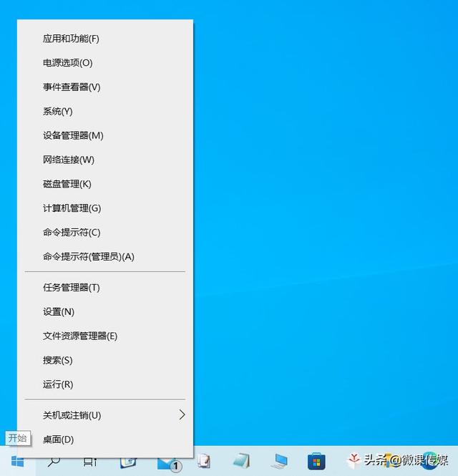Image resolution: width=458 pixels, height=476 pixels.
Task: Open taskbar search magnifier icon
Action: coord(54,462)
